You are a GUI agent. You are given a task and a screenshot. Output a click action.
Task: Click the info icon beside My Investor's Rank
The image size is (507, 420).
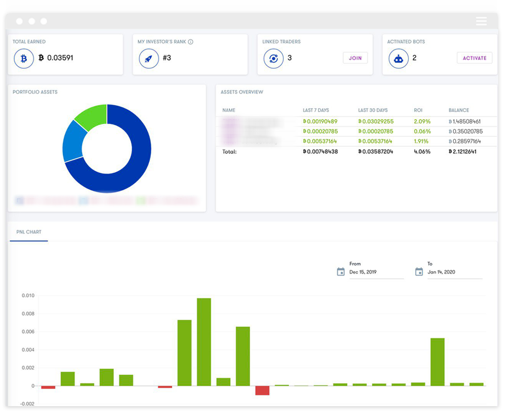point(191,41)
